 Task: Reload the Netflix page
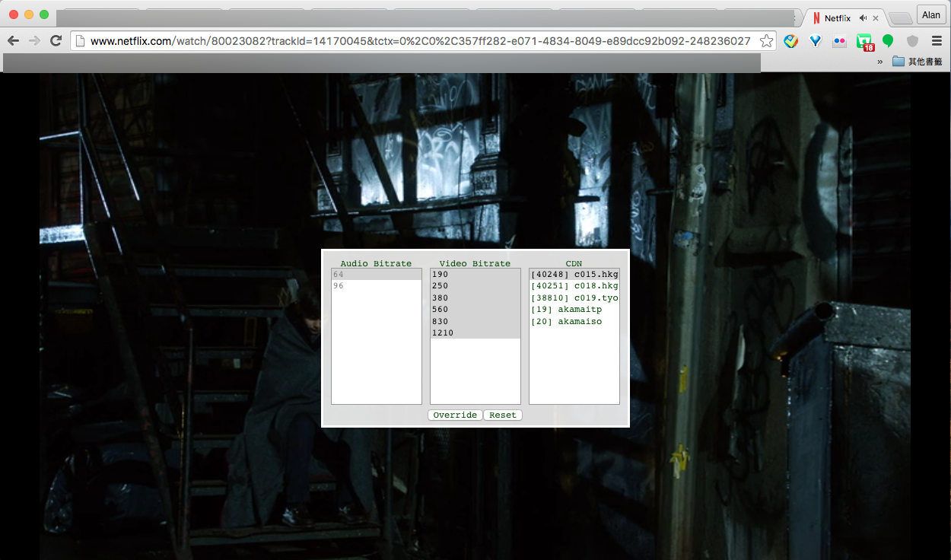point(56,41)
